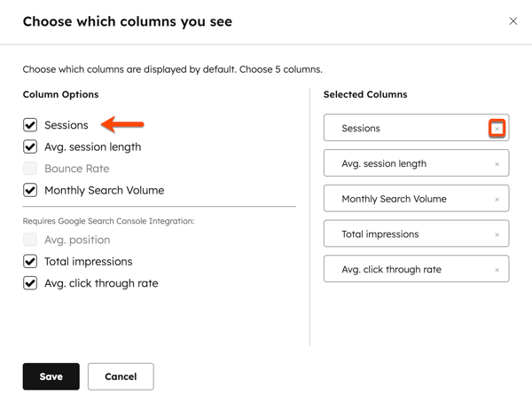Uncheck the Sessions checkbox

[30, 125]
